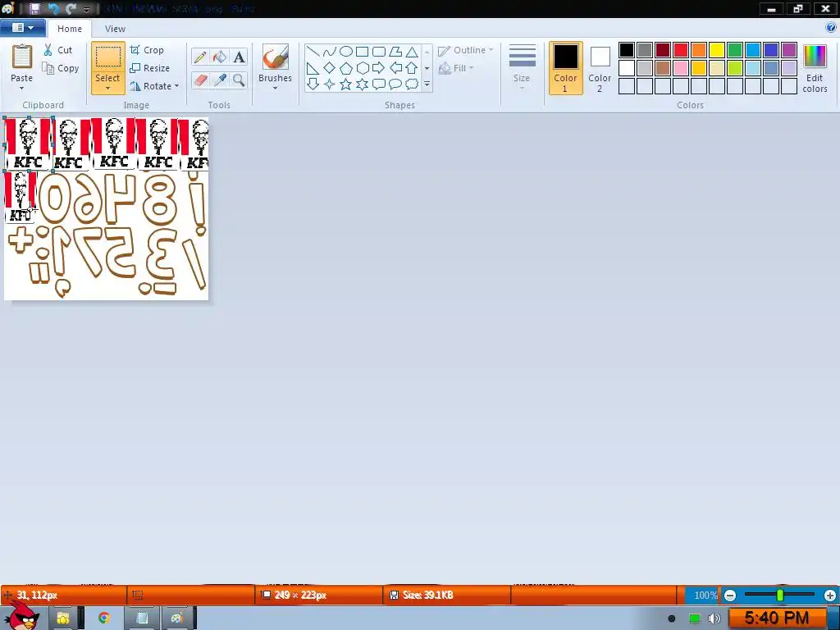Click the Paste clipboard icon
This screenshot has width=840, height=630.
click(22, 57)
